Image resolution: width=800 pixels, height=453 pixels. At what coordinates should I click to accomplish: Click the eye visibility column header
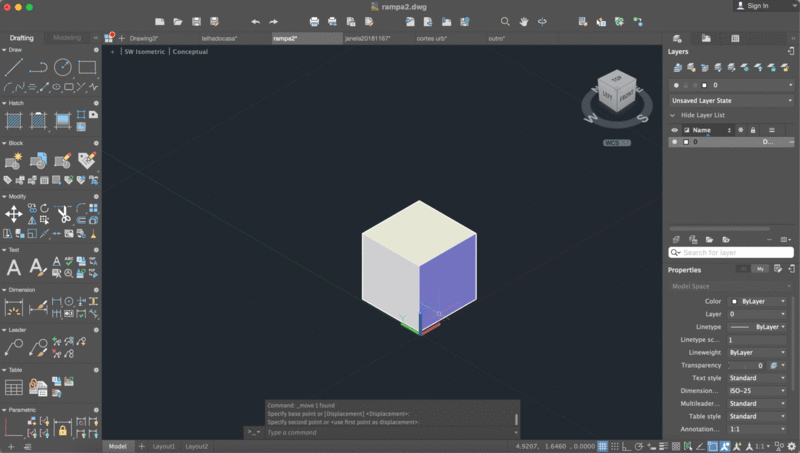674,130
